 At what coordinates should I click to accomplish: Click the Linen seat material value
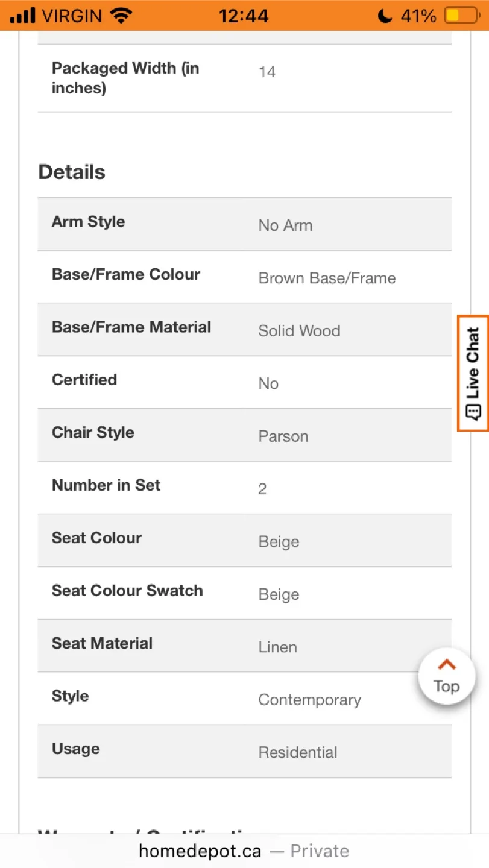[277, 647]
